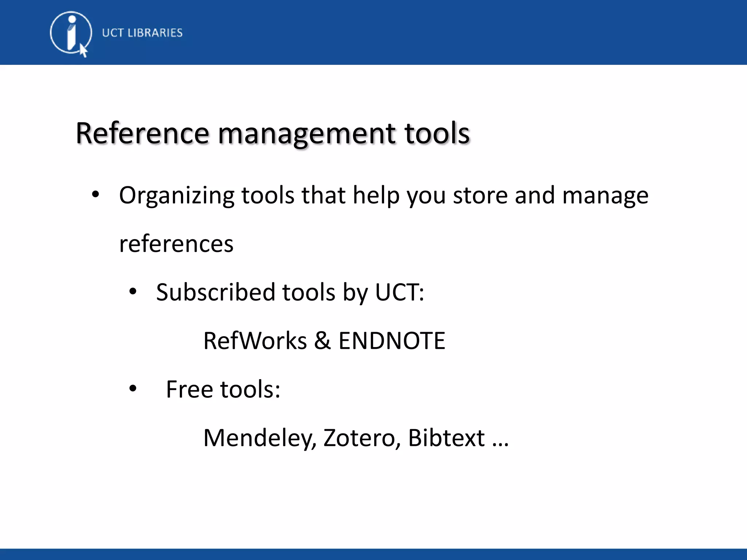The width and height of the screenshot is (747, 560).
Task: Click the "UCT LIBRARIES" header text
Action: tap(142, 33)
